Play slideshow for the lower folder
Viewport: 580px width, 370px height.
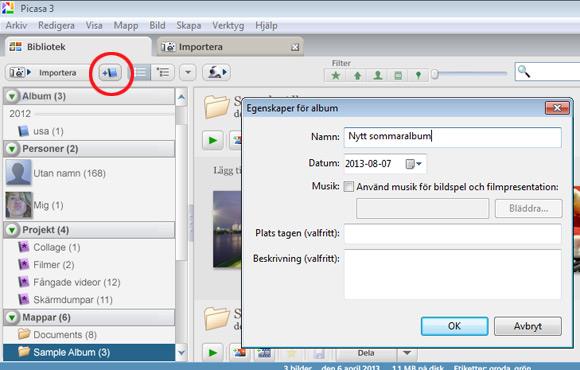point(213,353)
